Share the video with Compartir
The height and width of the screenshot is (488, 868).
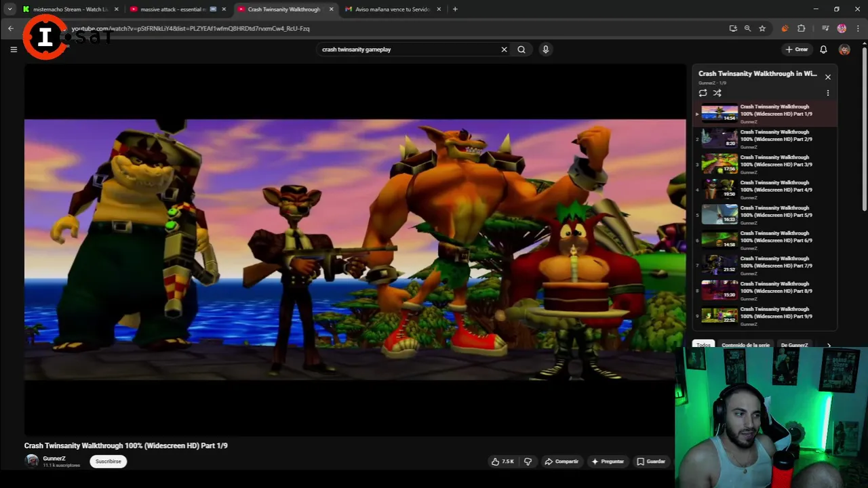[561, 462]
